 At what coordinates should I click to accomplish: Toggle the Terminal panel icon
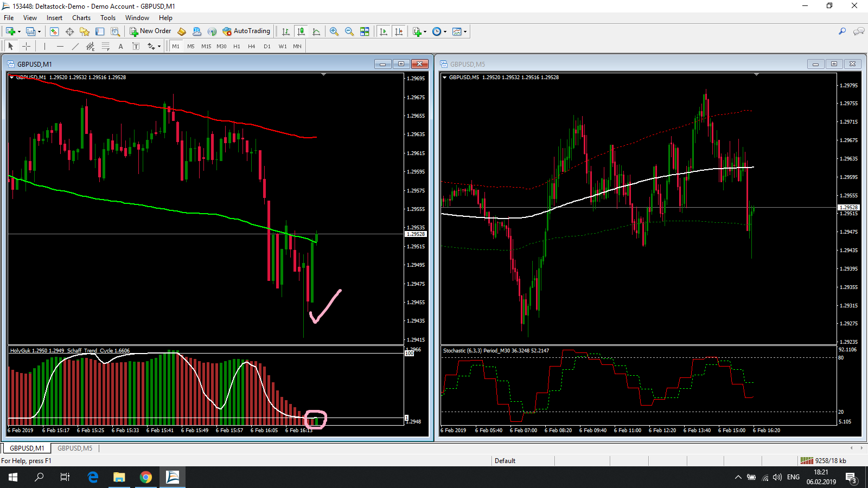pos(100,31)
